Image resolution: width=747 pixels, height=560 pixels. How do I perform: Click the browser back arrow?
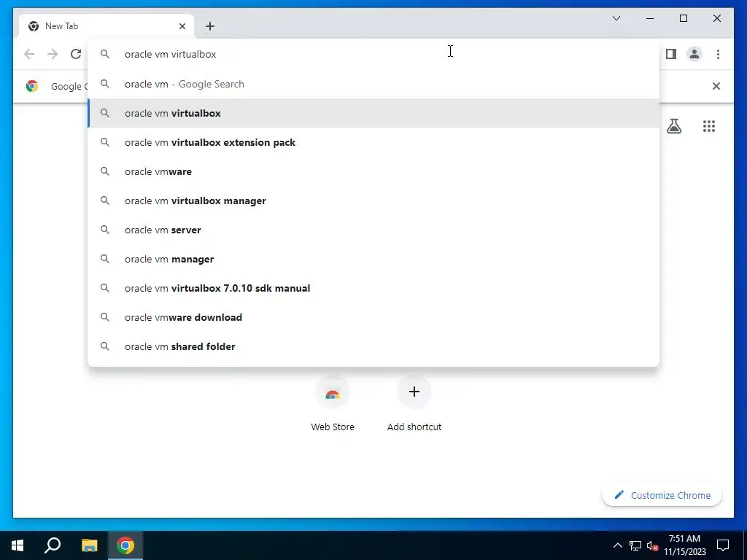(29, 54)
